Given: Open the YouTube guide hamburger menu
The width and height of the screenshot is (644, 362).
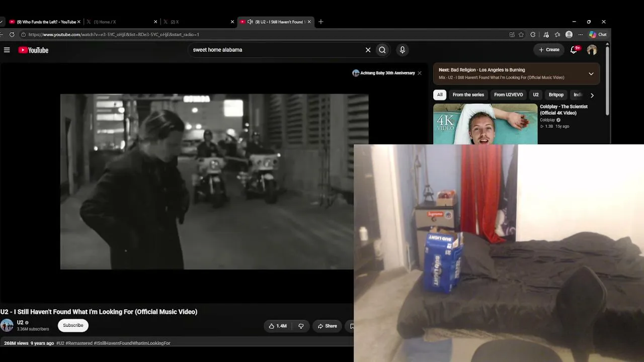Looking at the screenshot, I should 7,50.
